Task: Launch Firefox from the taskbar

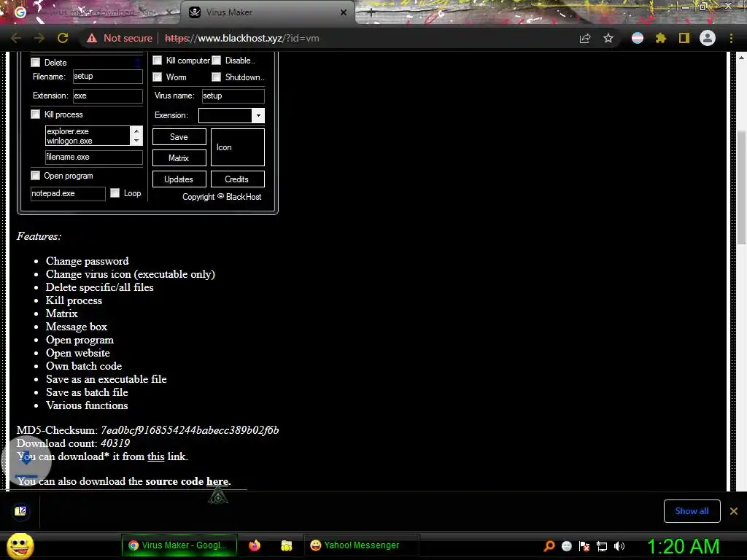Action: [255, 545]
